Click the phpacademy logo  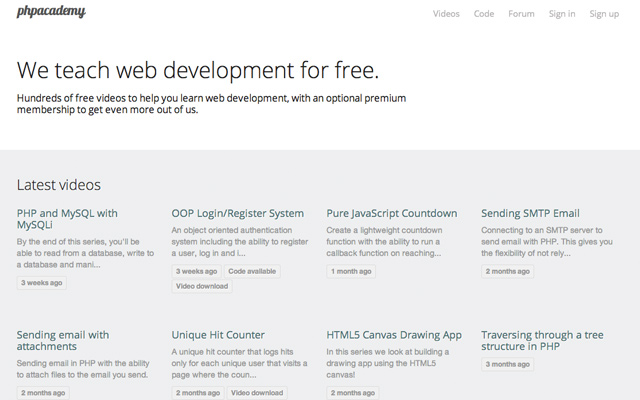click(x=51, y=13)
